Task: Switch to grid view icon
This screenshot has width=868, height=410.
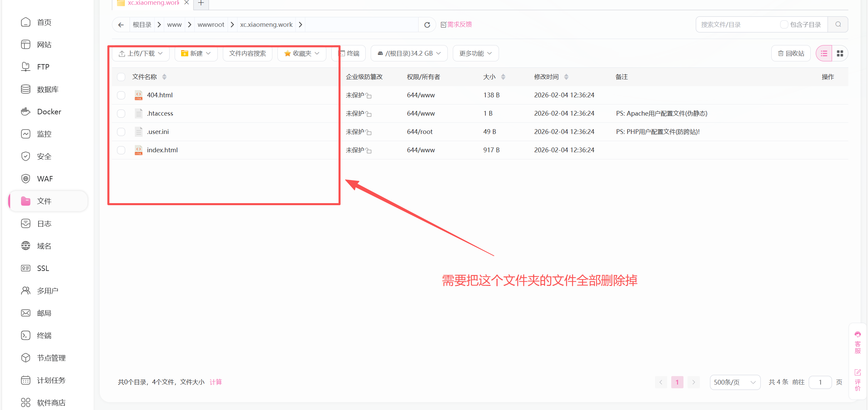Action: (840, 54)
